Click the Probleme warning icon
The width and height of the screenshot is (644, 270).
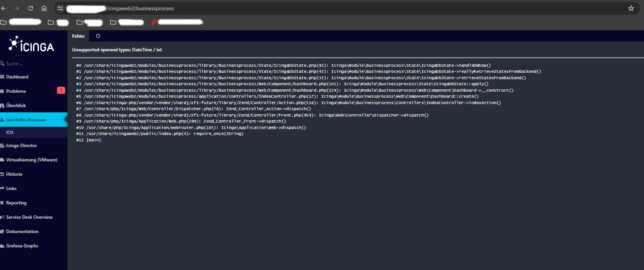click(x=2, y=91)
